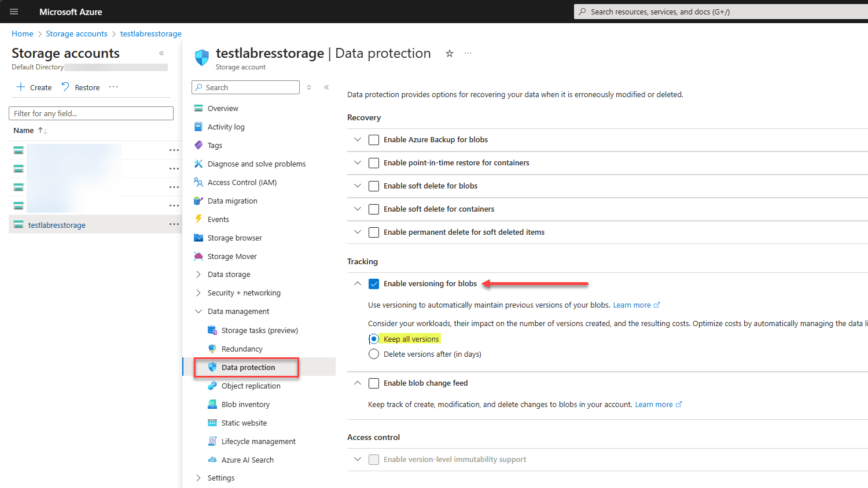Viewport: 868px width, 488px height.
Task: Click the Tags icon
Action: click(x=198, y=145)
